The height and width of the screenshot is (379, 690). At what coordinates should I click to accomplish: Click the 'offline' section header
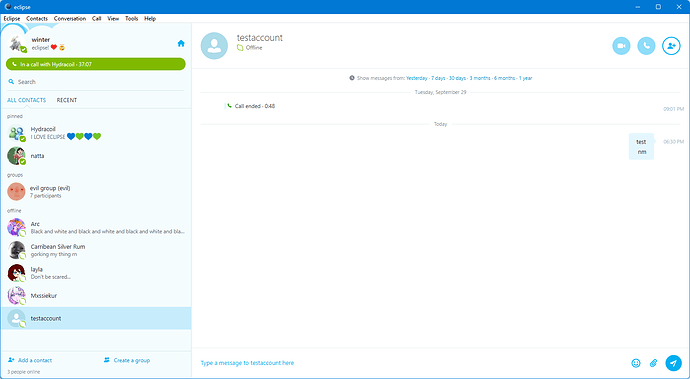(x=14, y=210)
